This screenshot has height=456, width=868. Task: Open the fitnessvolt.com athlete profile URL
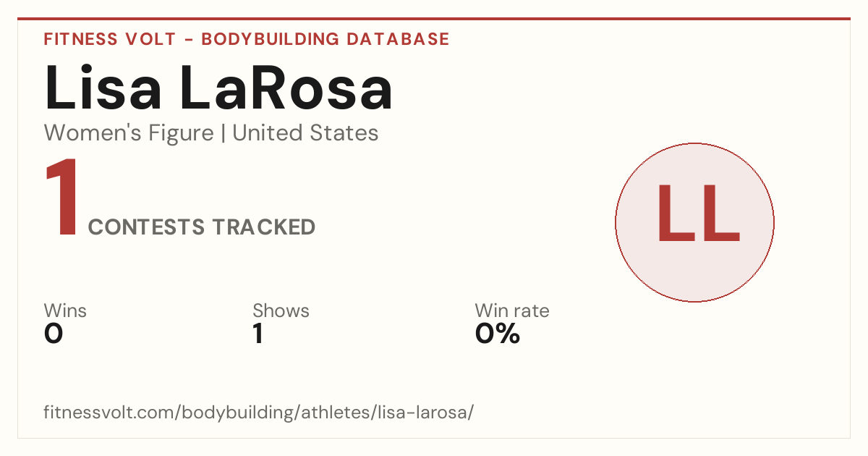259,413
